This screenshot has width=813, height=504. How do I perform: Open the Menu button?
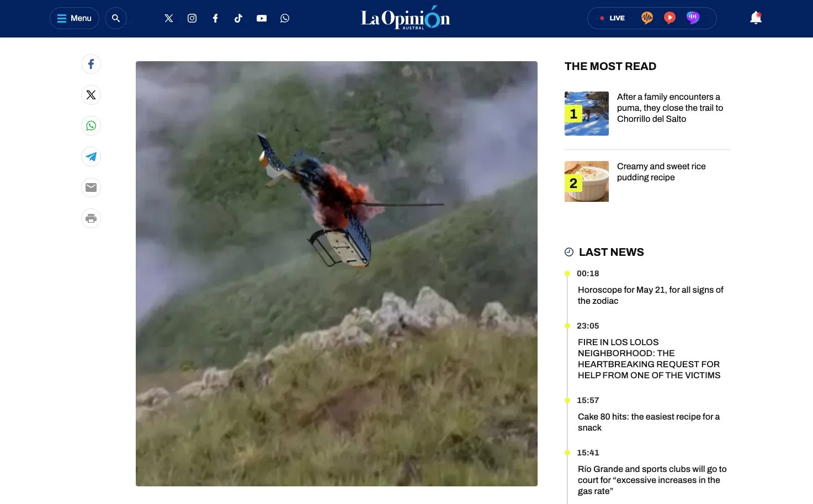(75, 18)
